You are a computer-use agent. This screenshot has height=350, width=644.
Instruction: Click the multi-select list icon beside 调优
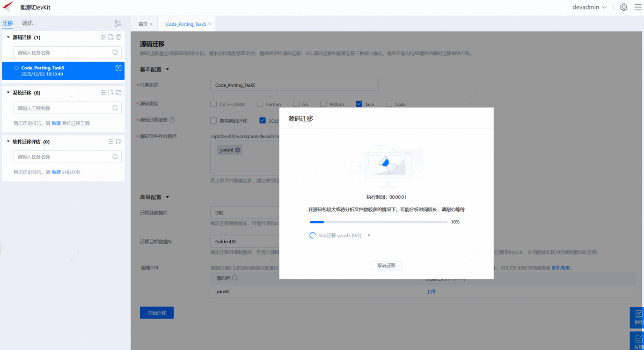(117, 23)
